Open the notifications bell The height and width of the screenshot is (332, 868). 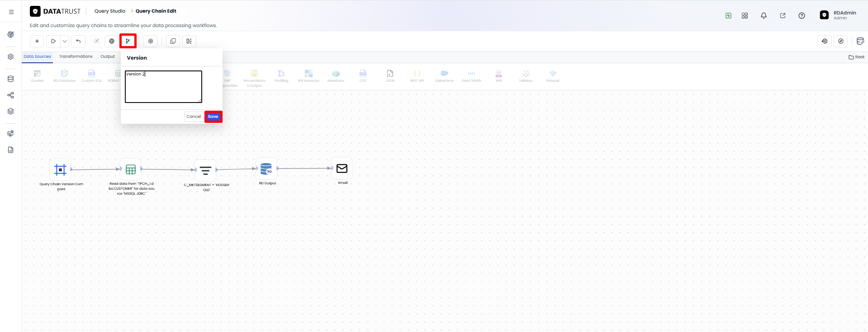point(764,15)
